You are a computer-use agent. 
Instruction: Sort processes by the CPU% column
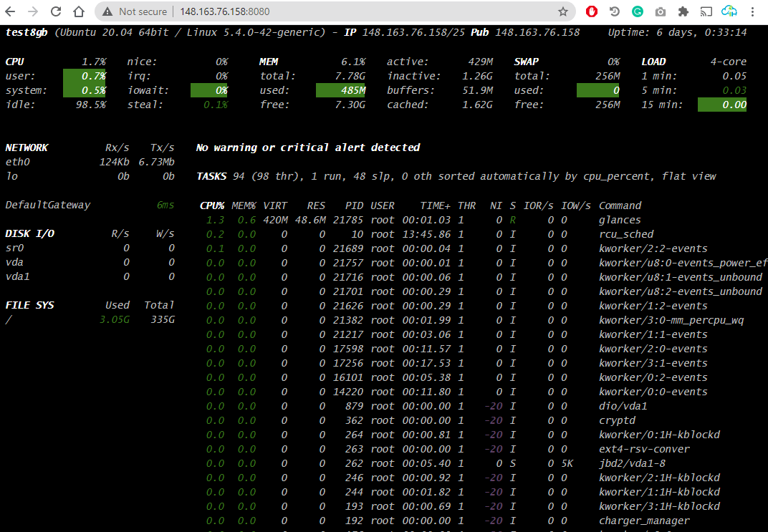pos(211,205)
